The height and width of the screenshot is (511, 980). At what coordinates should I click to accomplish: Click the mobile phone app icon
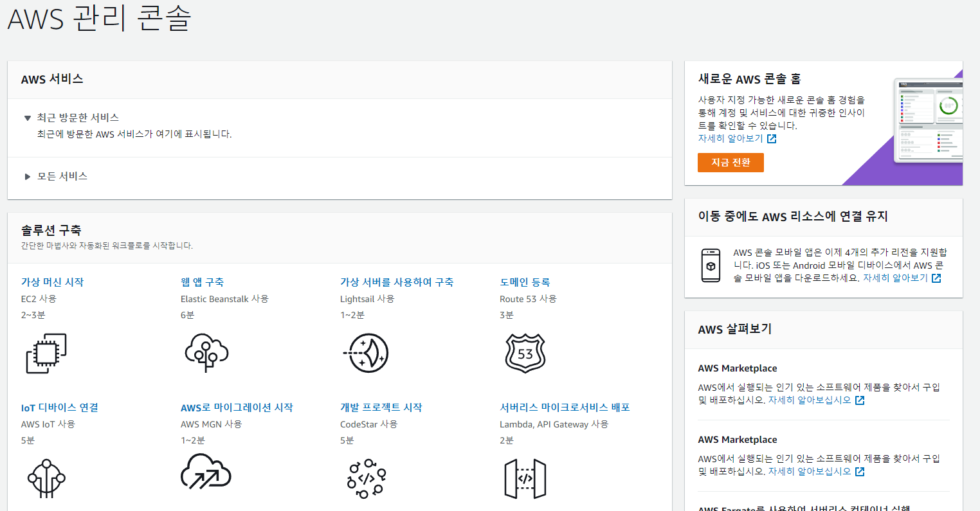tap(711, 265)
